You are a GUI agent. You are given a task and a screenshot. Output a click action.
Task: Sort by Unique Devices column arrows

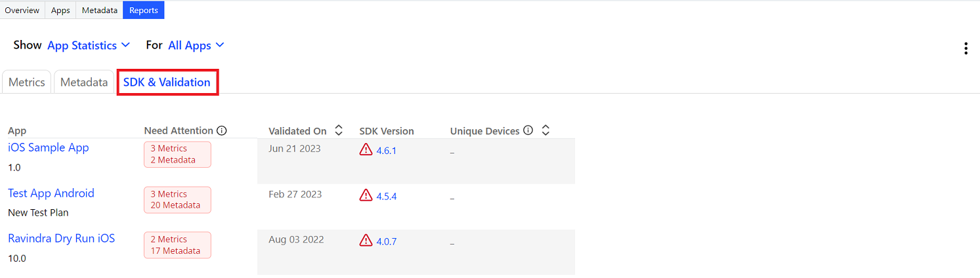(545, 130)
